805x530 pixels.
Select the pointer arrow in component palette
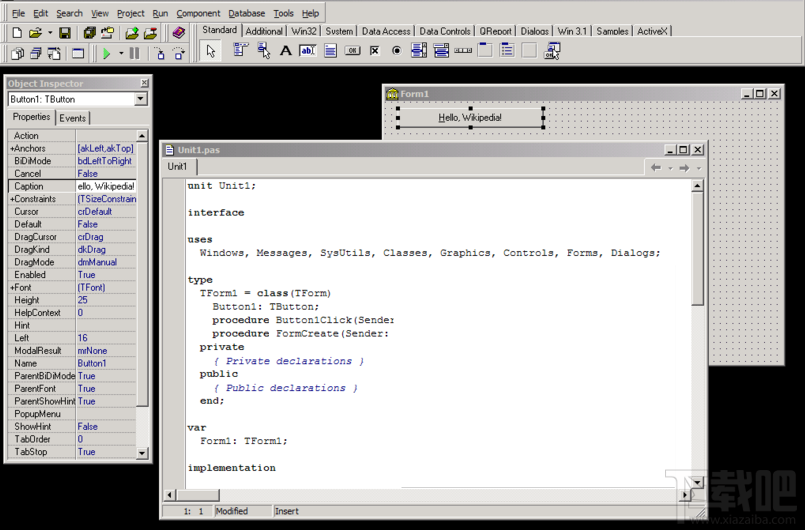pyautogui.click(x=210, y=51)
